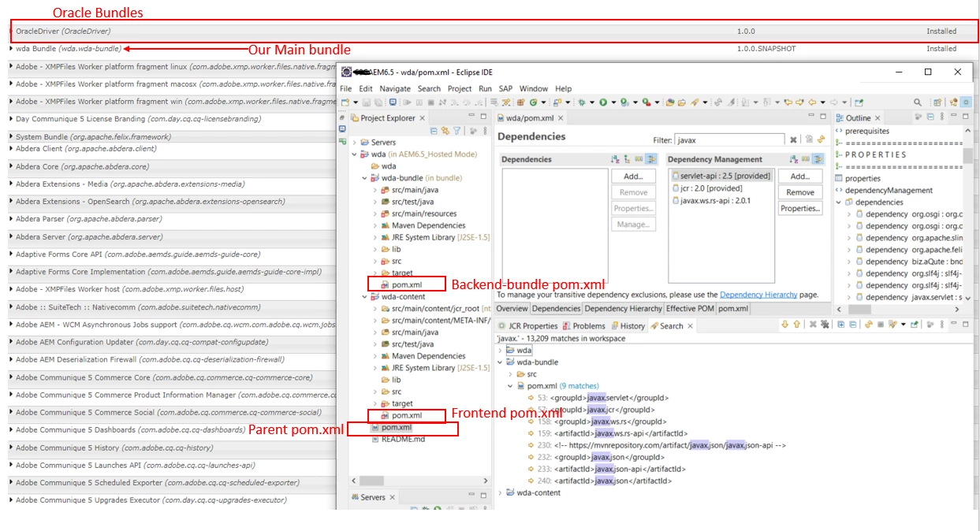Click Add... button in Dependency Management section
980x531 pixels.
tap(800, 176)
